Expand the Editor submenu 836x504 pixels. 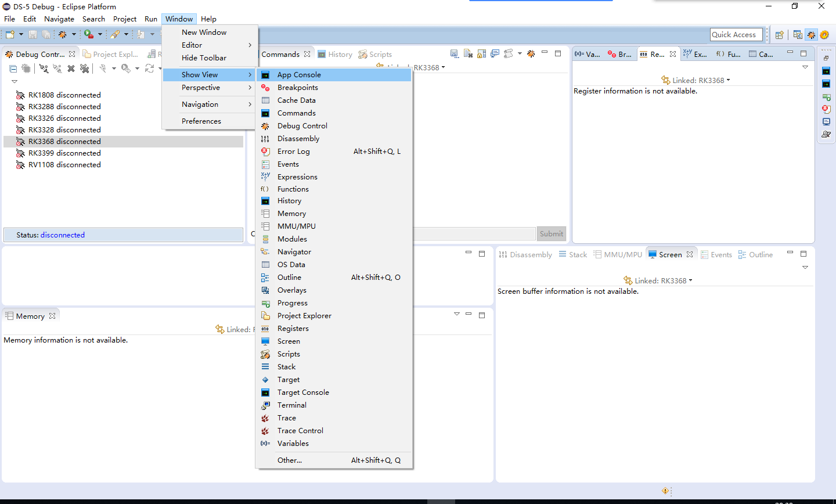click(x=210, y=45)
